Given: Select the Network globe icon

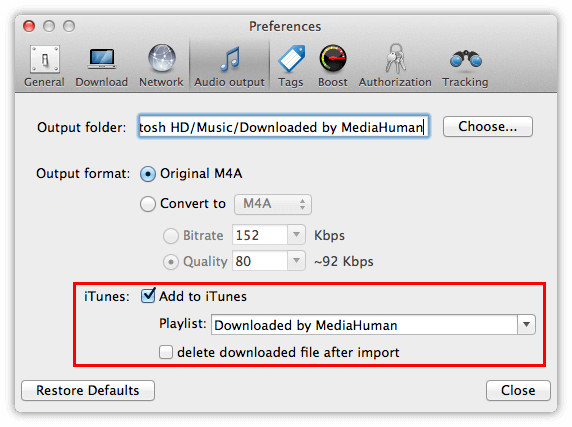Looking at the screenshot, I should (x=162, y=58).
